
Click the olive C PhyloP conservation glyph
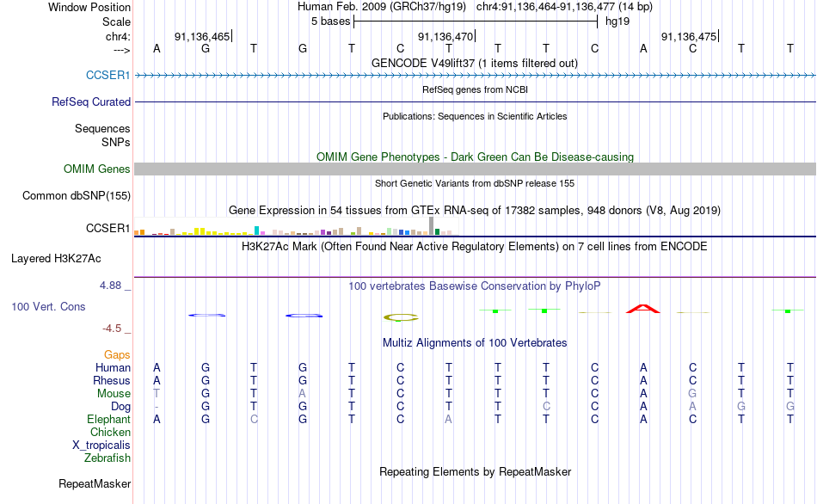tap(401, 317)
